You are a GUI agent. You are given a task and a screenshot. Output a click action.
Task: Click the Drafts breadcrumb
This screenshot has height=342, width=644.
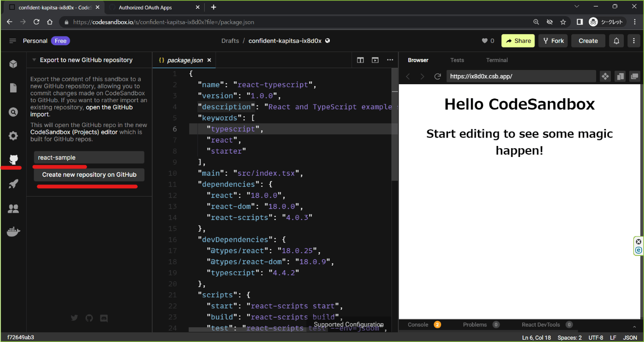click(x=230, y=41)
